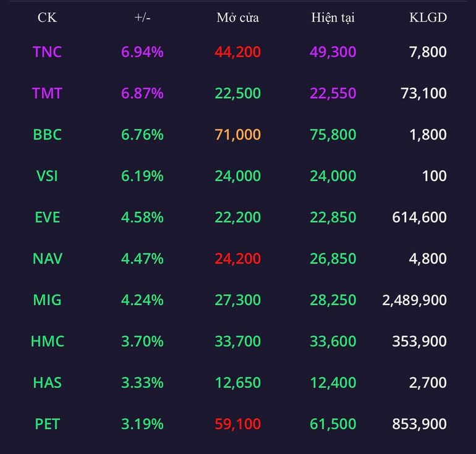This screenshot has height=454, width=476.
Task: Click PET opening price 59,100
Action: tap(238, 424)
